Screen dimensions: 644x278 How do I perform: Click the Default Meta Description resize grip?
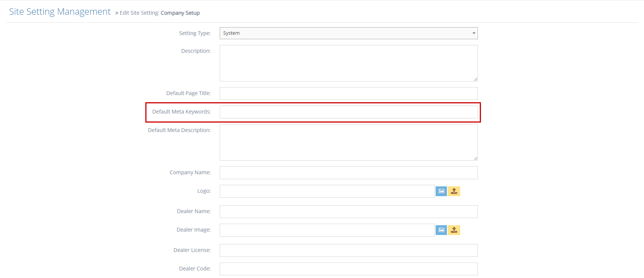point(476,158)
